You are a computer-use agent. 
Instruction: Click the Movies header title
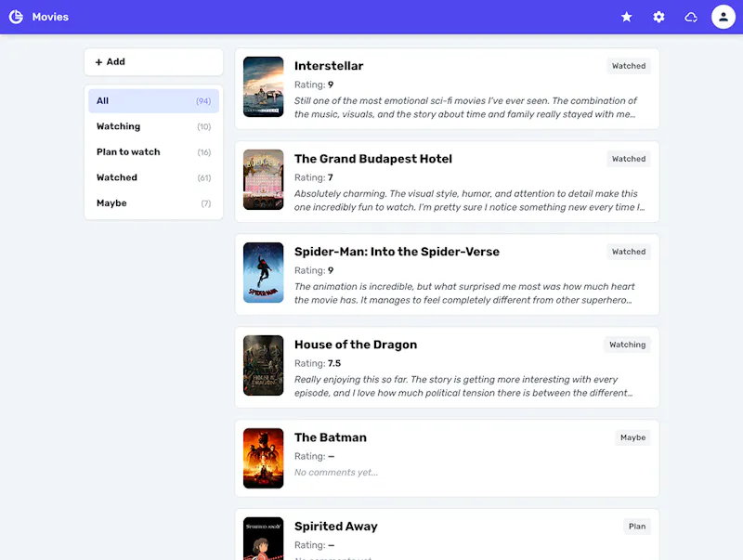[50, 17]
